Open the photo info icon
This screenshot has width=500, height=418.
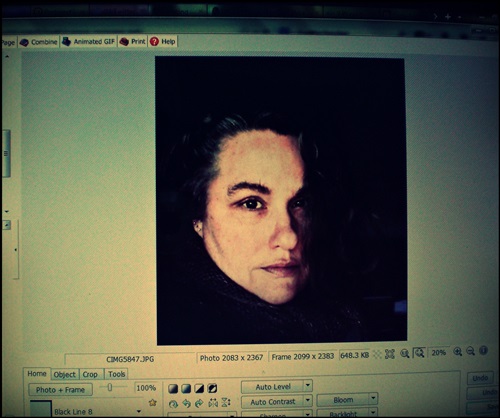pyautogui.click(x=483, y=350)
